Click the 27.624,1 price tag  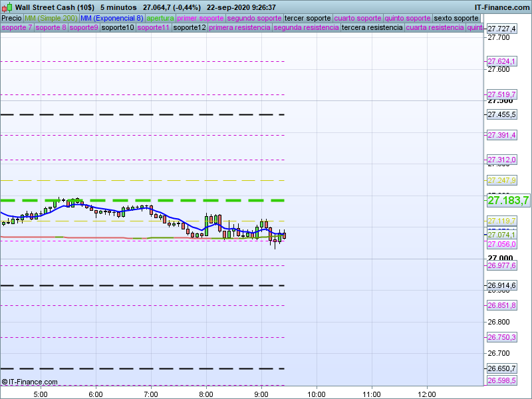(501, 61)
